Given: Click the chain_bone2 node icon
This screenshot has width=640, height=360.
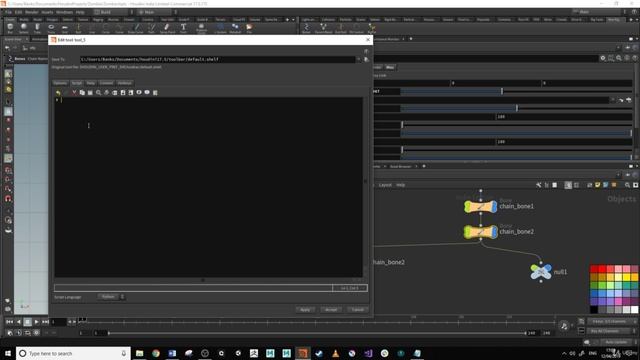Looking at the screenshot, I should (x=480, y=232).
